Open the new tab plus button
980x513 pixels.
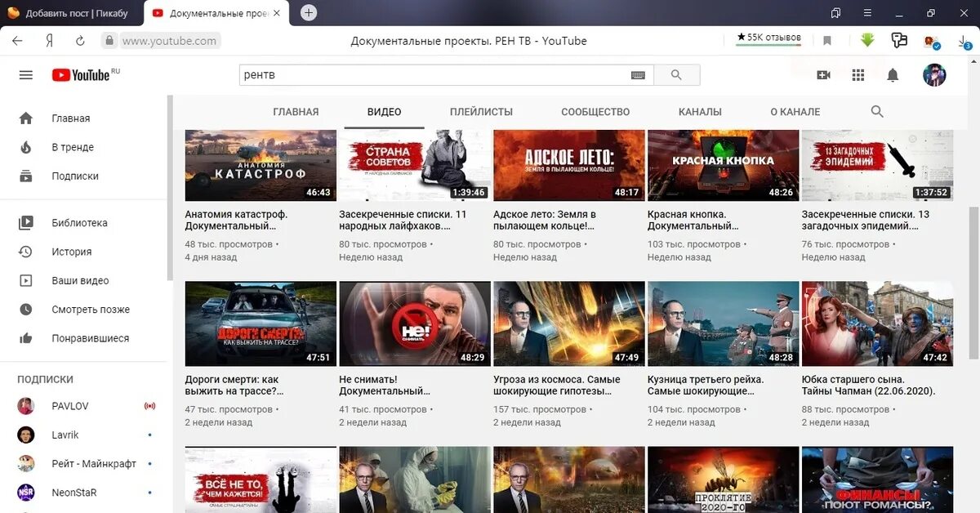(309, 12)
